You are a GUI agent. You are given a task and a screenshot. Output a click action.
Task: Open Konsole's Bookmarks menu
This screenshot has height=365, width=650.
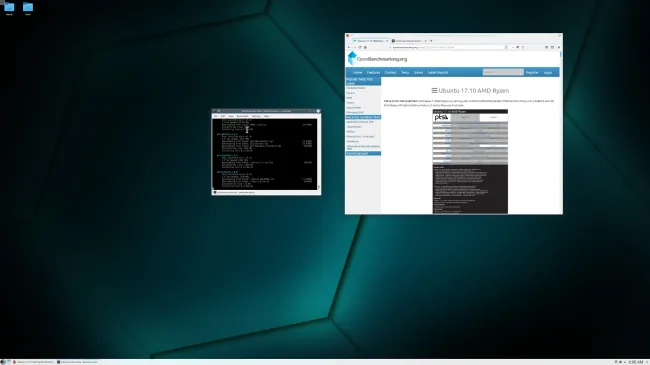click(x=243, y=116)
